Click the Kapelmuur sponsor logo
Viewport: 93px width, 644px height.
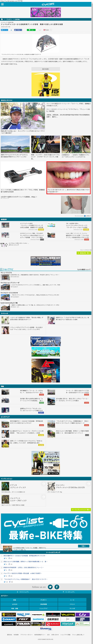pyautogui.click(x=9, y=615)
